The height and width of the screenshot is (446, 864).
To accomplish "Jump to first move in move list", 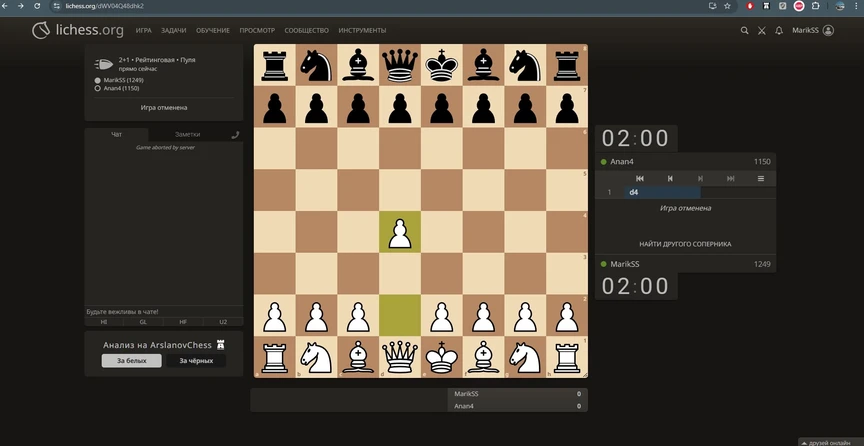I will (x=640, y=178).
